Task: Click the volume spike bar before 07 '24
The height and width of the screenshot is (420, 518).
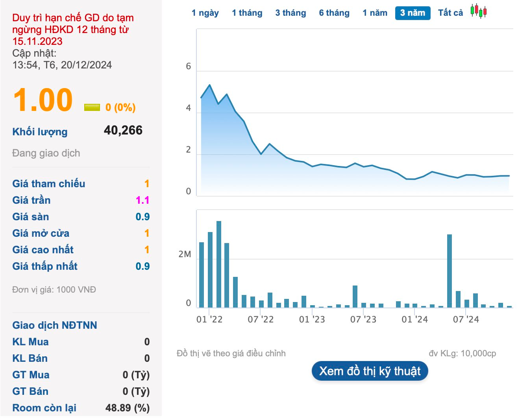Action: click(450, 271)
